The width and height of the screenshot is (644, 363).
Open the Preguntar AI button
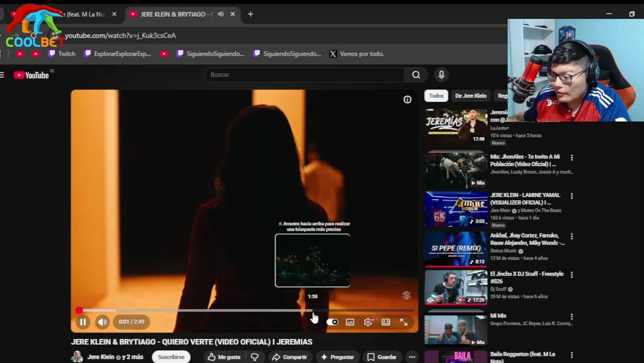(x=337, y=357)
